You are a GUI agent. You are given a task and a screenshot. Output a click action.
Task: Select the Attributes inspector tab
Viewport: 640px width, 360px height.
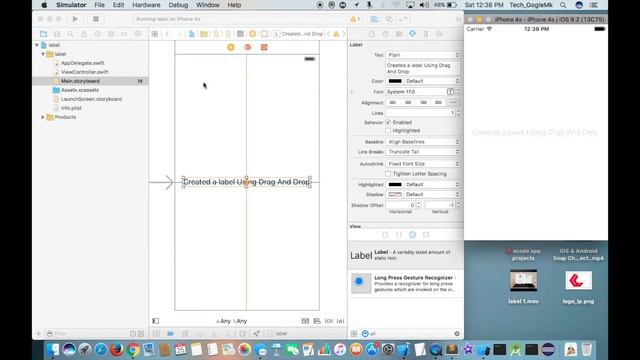[x=413, y=34]
